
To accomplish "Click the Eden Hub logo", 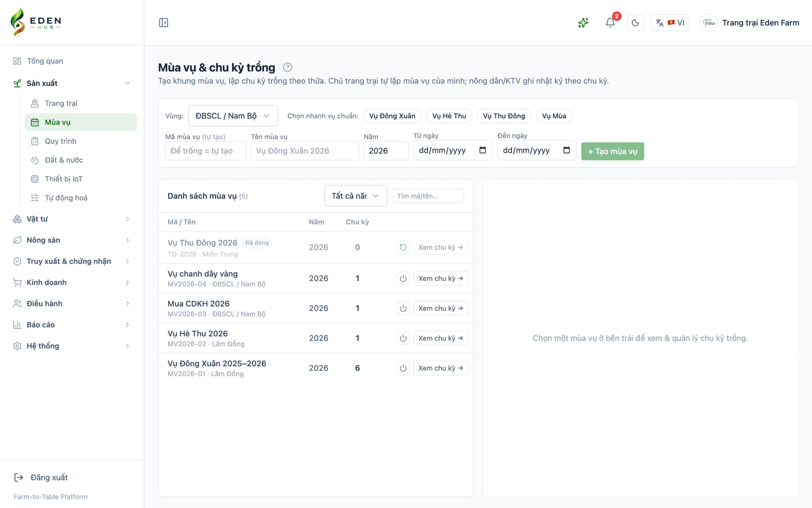I will (36, 22).
